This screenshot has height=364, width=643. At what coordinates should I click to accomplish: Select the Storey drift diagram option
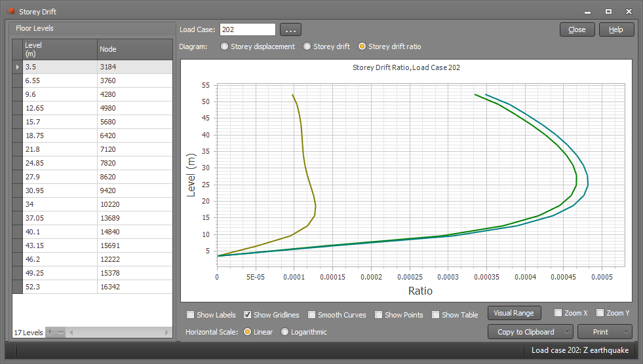(x=307, y=46)
